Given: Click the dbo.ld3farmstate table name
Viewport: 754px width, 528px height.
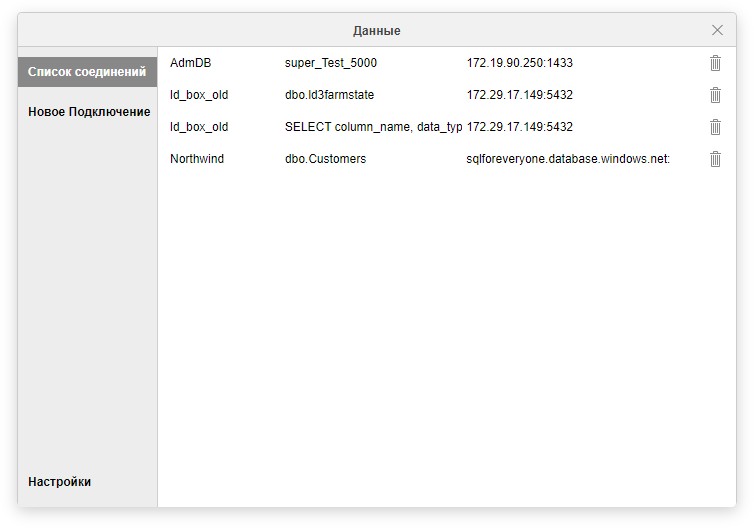Looking at the screenshot, I should (330, 95).
